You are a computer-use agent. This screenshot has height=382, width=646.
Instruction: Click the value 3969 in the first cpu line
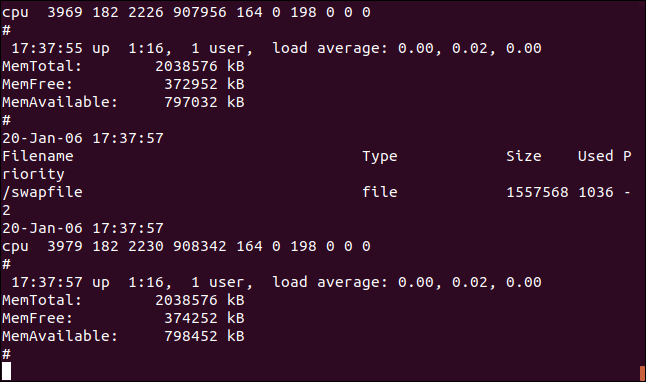65,12
